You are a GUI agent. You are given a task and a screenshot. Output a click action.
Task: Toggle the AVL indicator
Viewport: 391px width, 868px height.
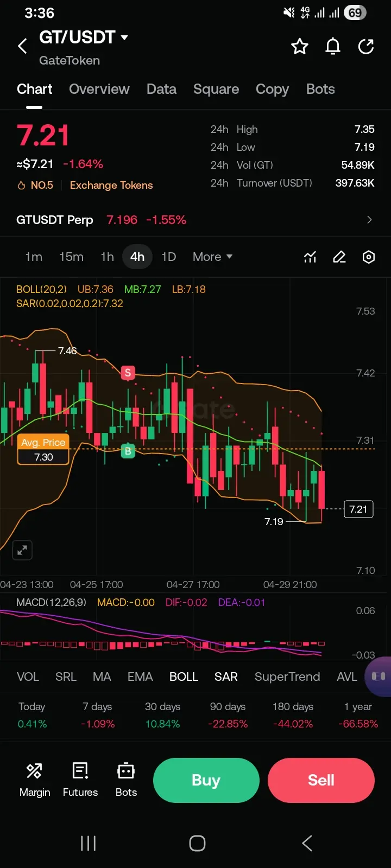point(347,676)
